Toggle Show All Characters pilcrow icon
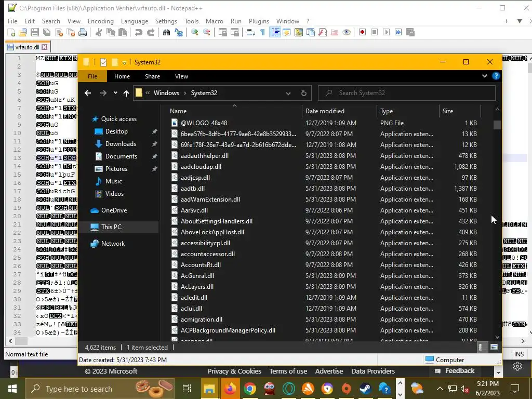The width and height of the screenshot is (532, 399). coord(262,32)
